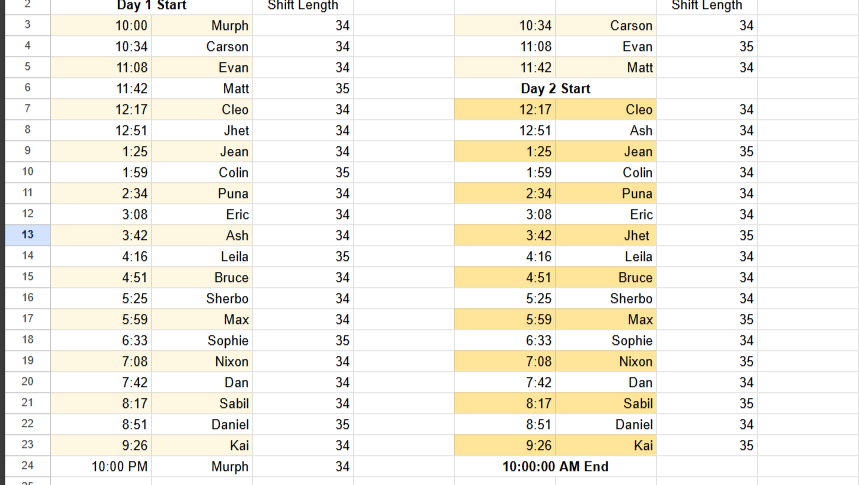
Task: Click the "10:00:00 AM End" cell
Action: tap(555, 466)
